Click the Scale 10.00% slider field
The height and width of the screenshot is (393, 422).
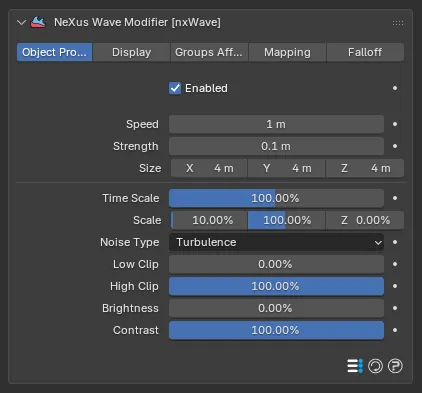[x=209, y=220]
